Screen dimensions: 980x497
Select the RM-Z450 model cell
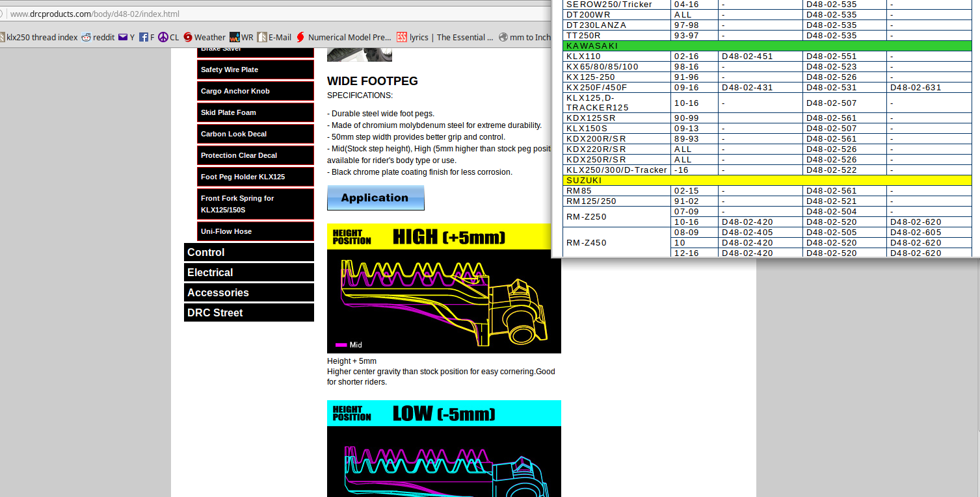616,242
